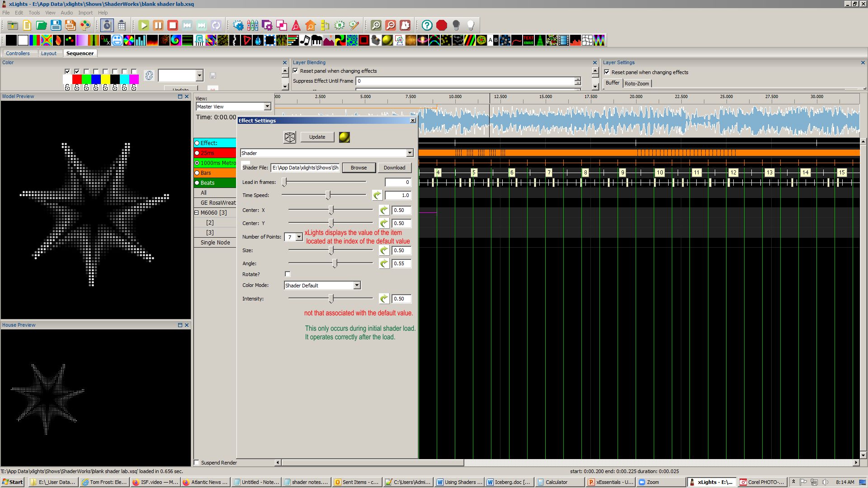Click the yellow sphere icon next to Update
Image resolution: width=868 pixels, height=488 pixels.
point(344,137)
